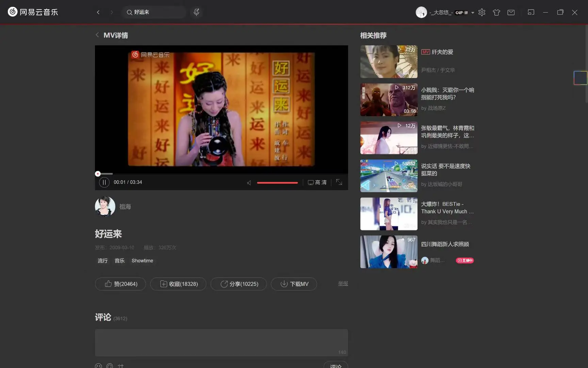Open the 张敏最霸气 video title

447,132
